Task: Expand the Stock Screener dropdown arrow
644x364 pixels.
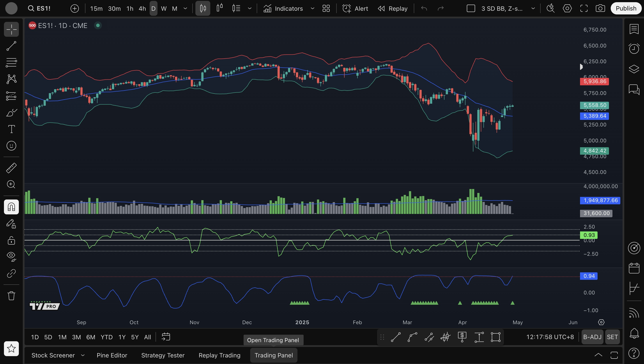Action: pyautogui.click(x=83, y=355)
